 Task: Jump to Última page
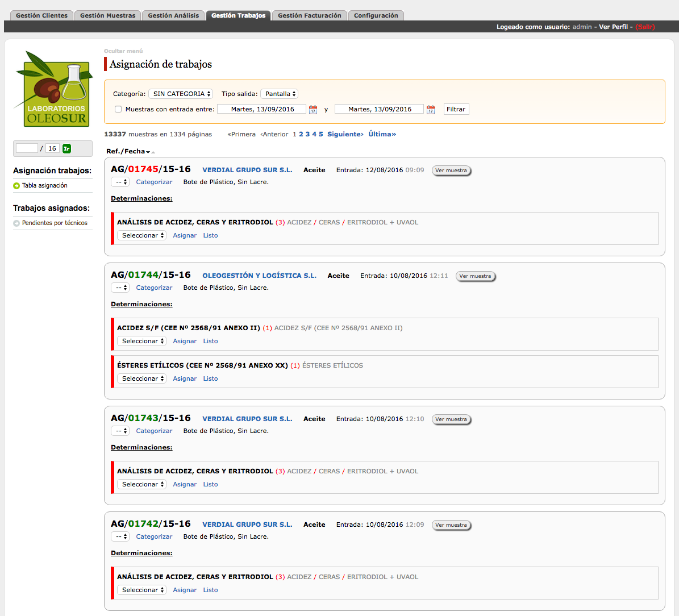coord(382,134)
